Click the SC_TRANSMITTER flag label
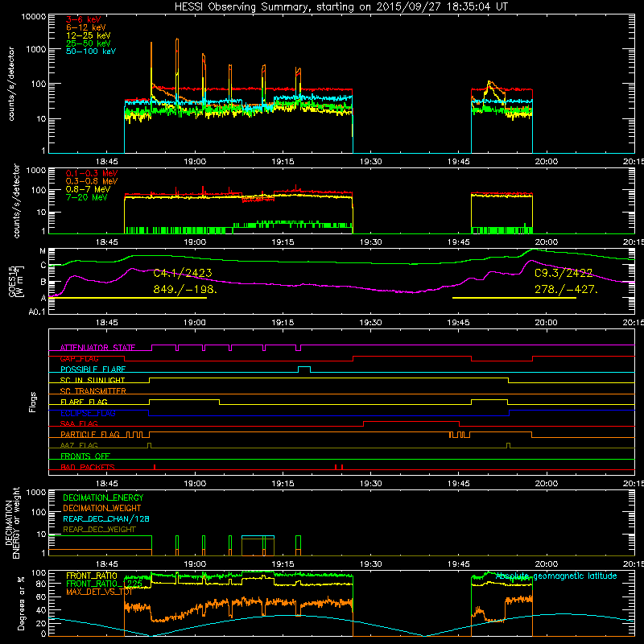 (x=93, y=391)
